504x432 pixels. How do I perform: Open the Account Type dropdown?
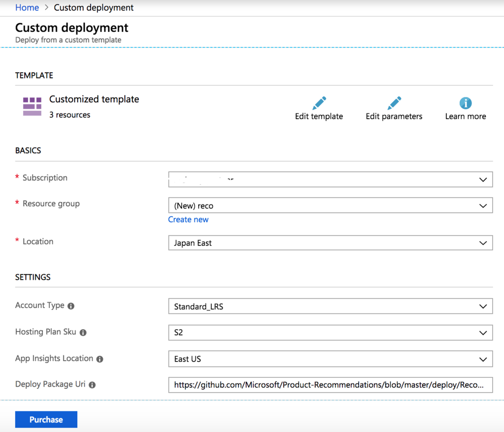pyautogui.click(x=330, y=307)
